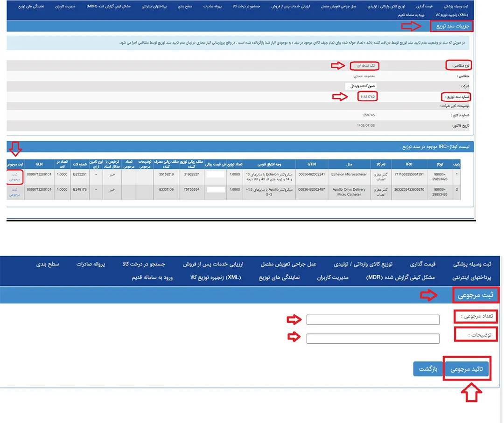This screenshot has width=504, height=423.
Task: Select قیمت گذاری in the top menu bar
Action: click(425, 7)
